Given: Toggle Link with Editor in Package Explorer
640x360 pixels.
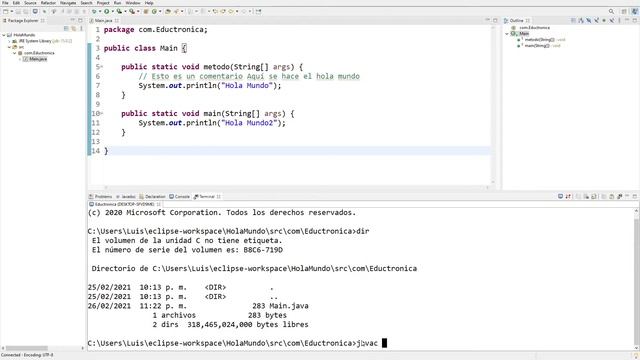Looking at the screenshot, I should [73, 28].
